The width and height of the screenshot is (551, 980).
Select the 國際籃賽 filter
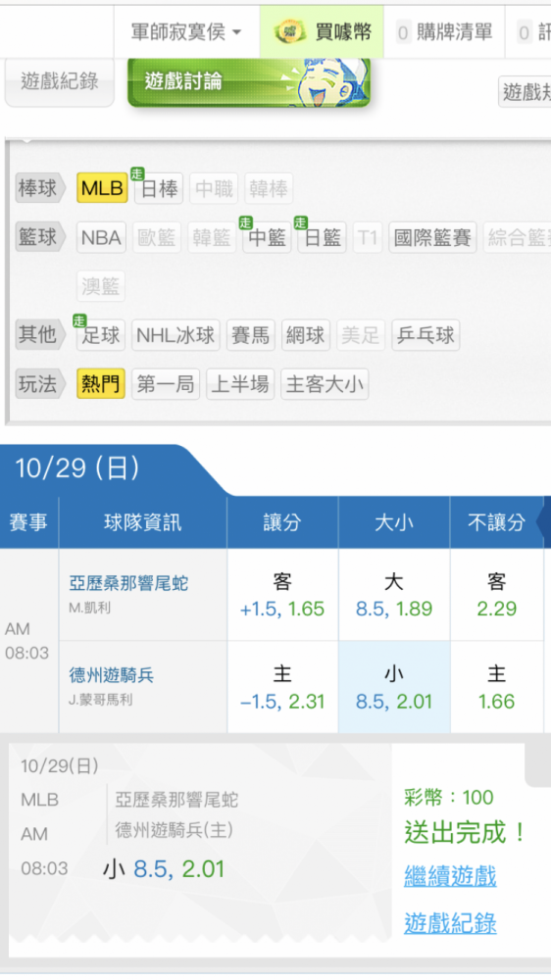pyautogui.click(x=432, y=237)
